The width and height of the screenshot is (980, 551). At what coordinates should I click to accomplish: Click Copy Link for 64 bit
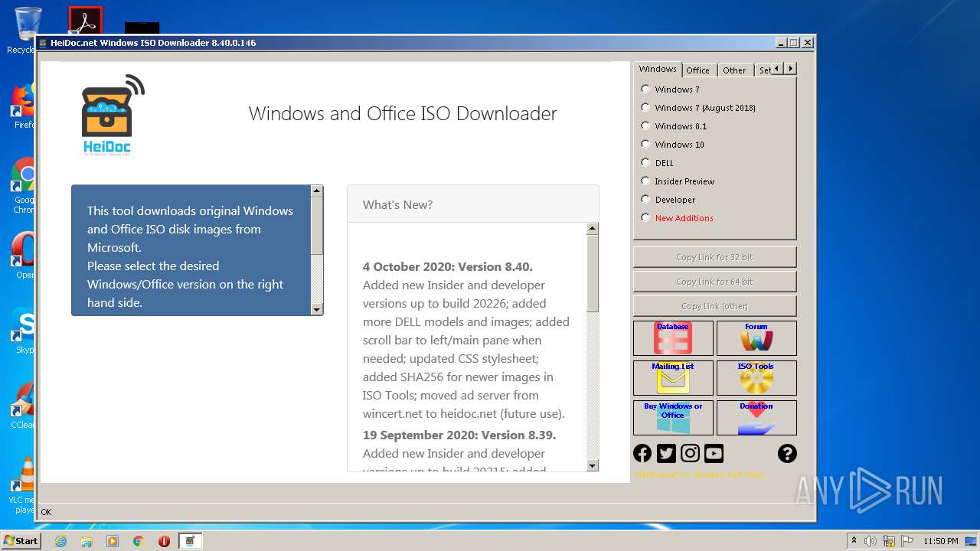714,282
